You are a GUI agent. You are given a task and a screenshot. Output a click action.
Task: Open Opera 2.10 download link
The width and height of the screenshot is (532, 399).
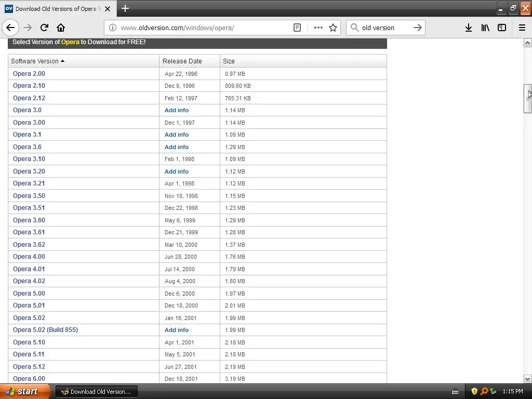coord(29,86)
